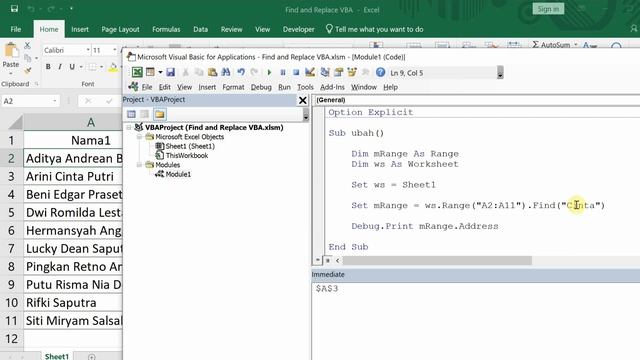Click View Object icon in Project pane

145,114
